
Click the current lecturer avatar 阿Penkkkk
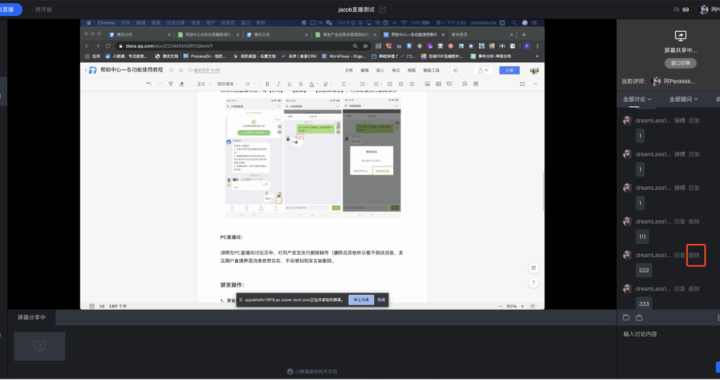(656, 81)
